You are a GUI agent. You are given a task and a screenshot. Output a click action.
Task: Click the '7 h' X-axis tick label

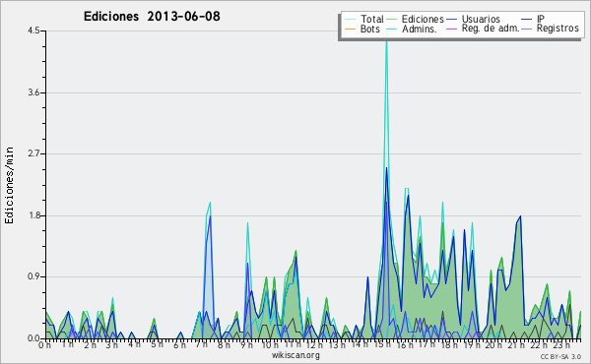(x=201, y=345)
